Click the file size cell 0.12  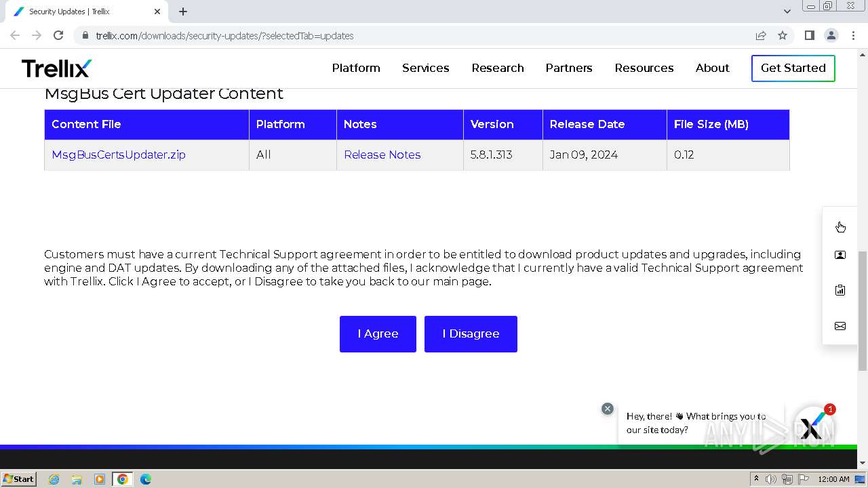(728, 155)
